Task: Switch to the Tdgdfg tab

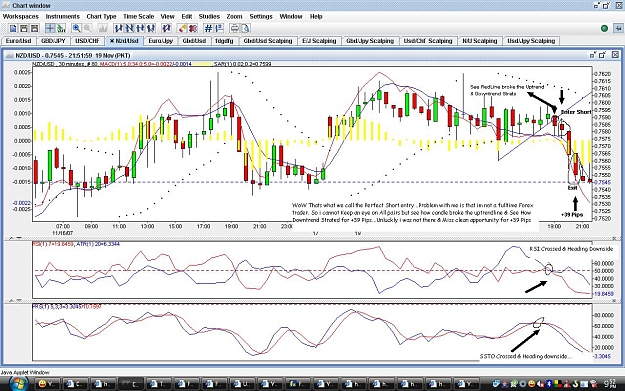Action: 224,41
